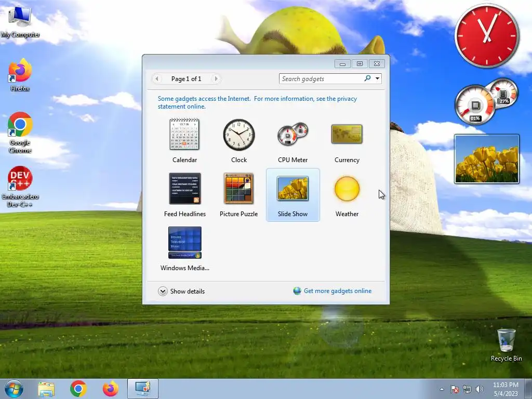Image resolution: width=532 pixels, height=399 pixels.
Task: Click the Feed Headlines label
Action: (x=185, y=214)
